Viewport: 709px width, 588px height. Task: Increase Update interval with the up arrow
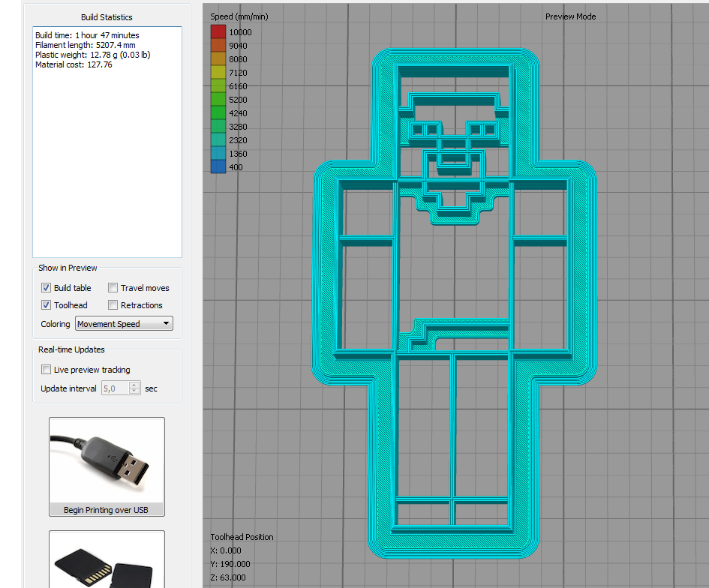[x=134, y=385]
